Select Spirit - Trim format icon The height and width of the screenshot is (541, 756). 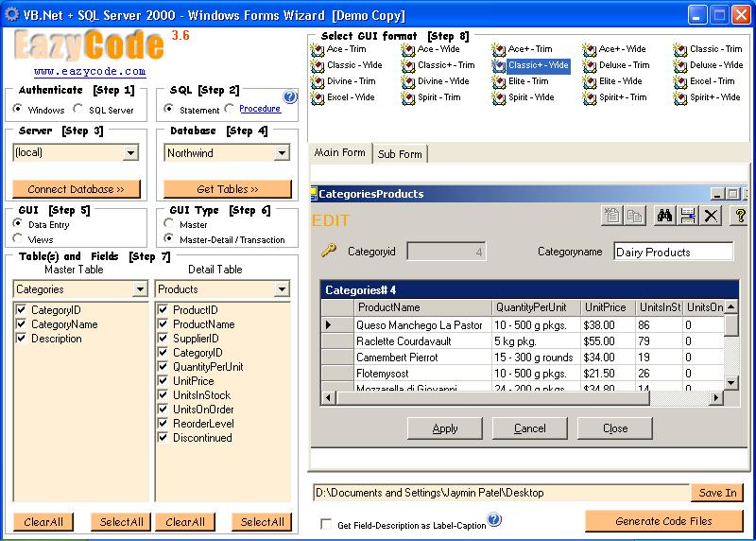coord(408,97)
